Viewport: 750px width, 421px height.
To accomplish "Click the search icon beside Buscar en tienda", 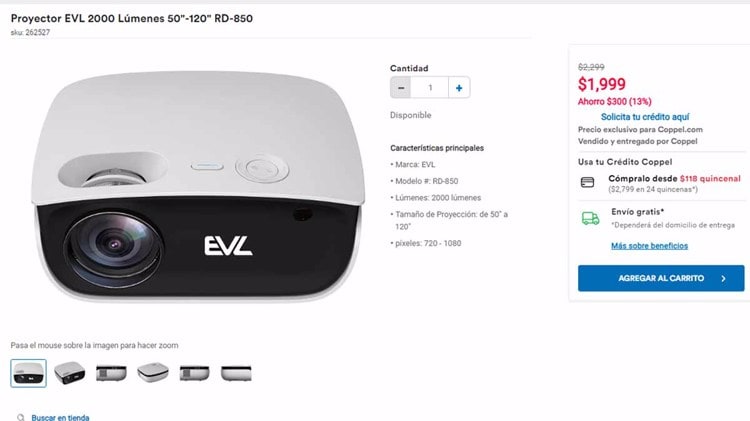I will 21,418.
